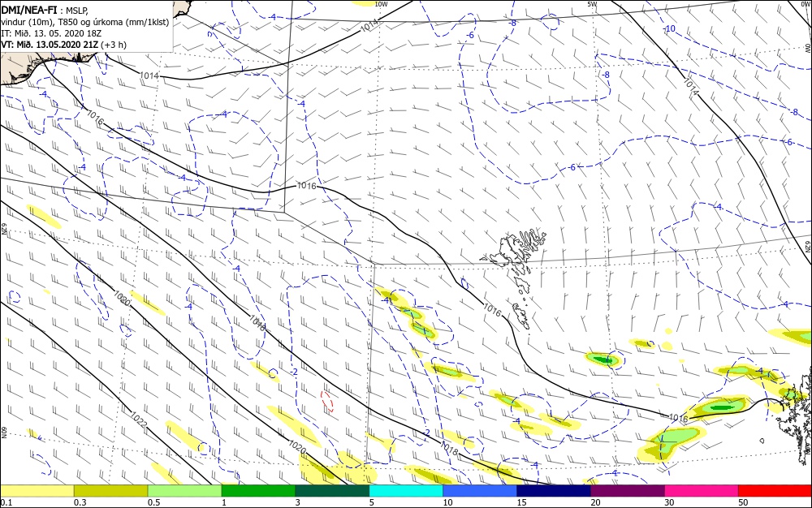Click the purple 20–30 legend swatch

[x=627, y=491]
